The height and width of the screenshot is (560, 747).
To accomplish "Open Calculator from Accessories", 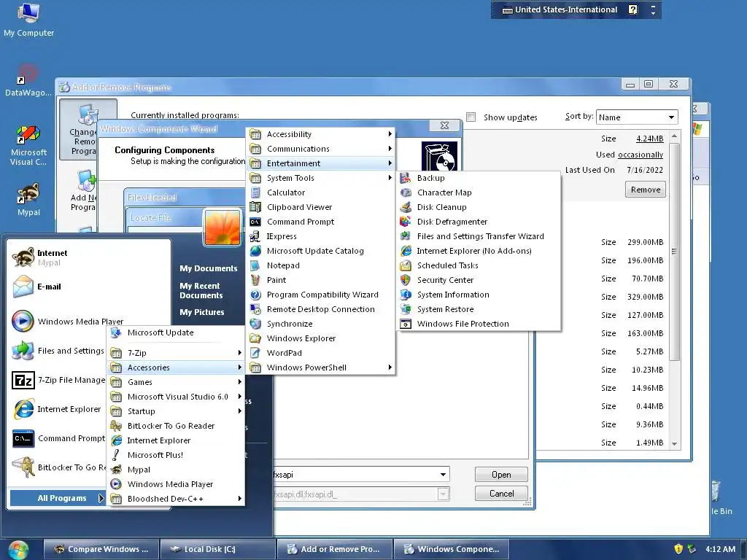I will point(321,192).
